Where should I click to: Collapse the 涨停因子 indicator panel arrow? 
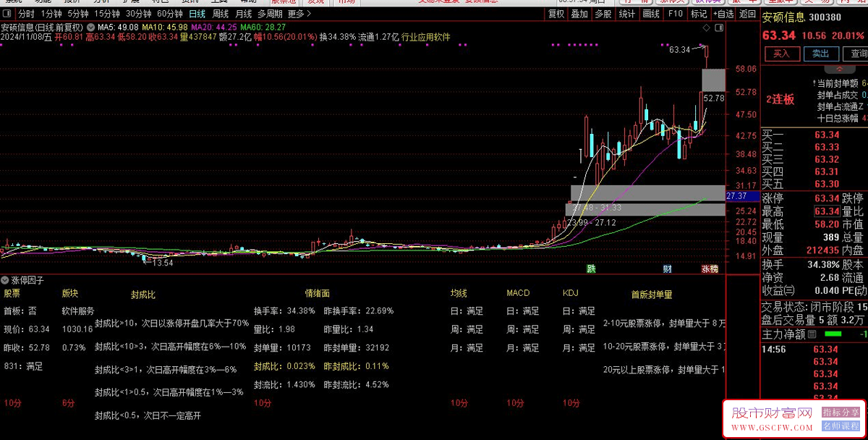4,280
